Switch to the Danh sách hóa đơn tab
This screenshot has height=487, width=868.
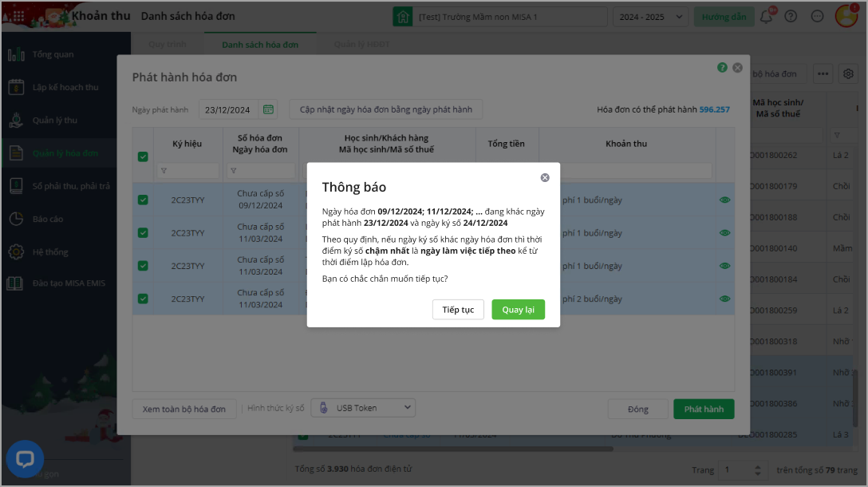point(260,45)
